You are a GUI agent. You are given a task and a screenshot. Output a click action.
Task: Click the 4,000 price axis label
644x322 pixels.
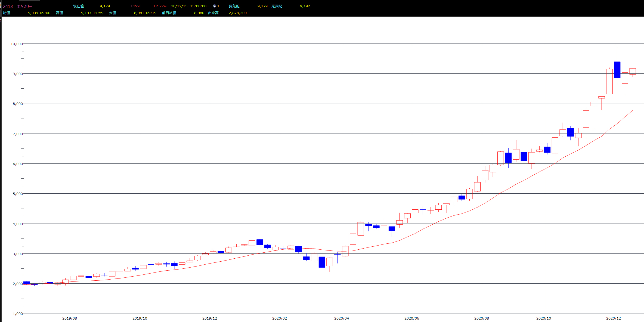click(18, 224)
